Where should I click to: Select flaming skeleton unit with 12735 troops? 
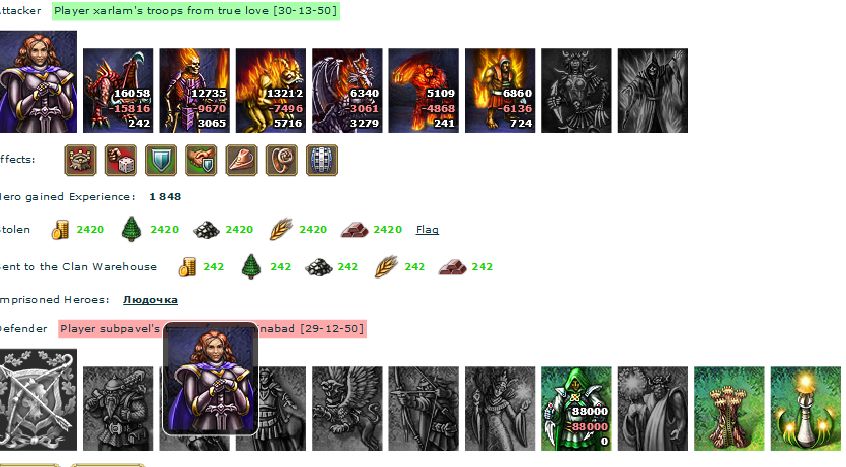tap(195, 90)
